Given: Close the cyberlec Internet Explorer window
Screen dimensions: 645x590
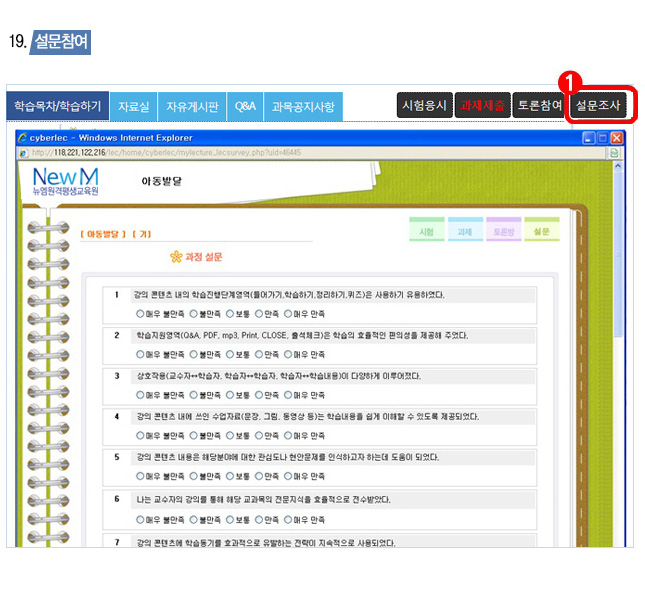Looking at the screenshot, I should pos(617,137).
